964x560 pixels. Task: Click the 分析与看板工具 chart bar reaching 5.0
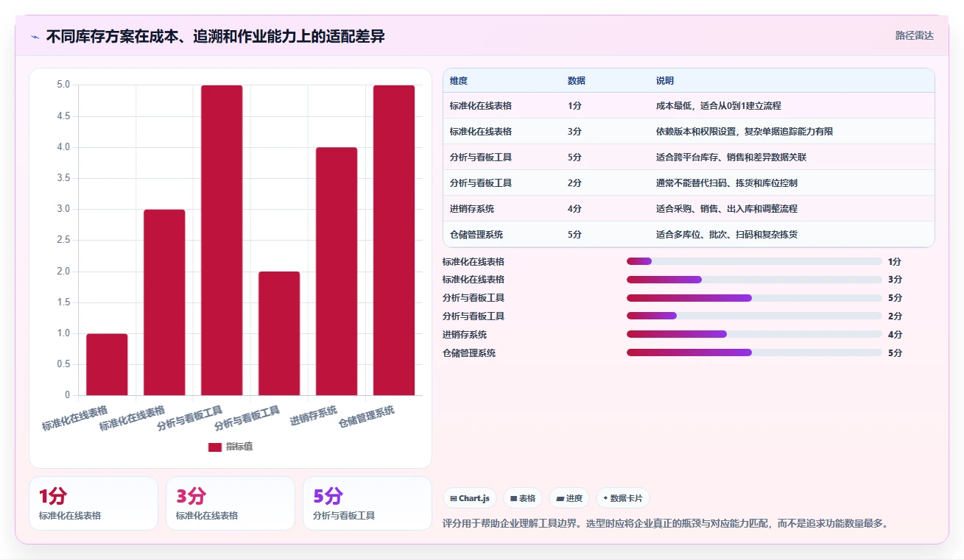pyautogui.click(x=222, y=240)
